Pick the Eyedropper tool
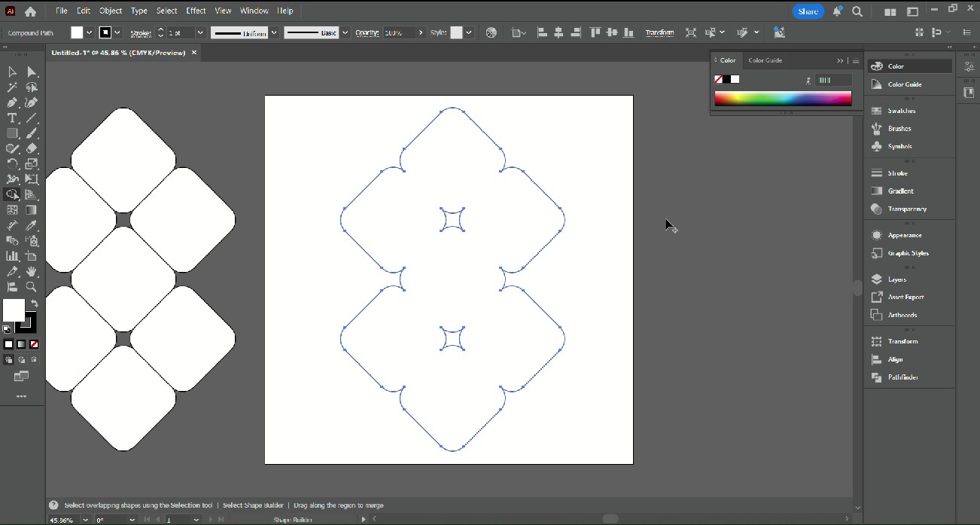Screen dimensions: 980x525 click(32, 225)
